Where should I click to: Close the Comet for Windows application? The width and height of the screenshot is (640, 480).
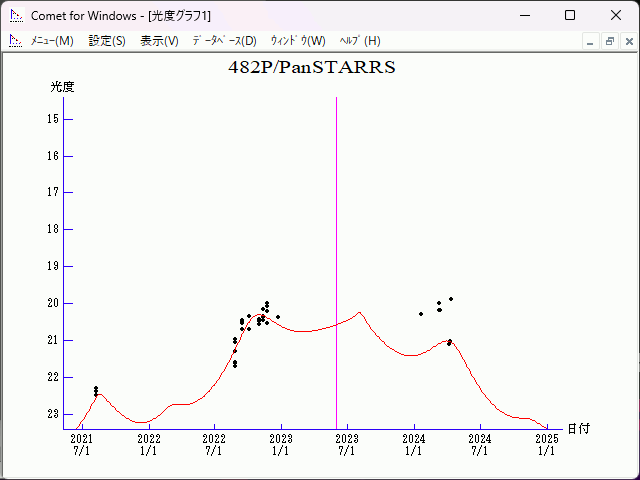[x=616, y=16]
